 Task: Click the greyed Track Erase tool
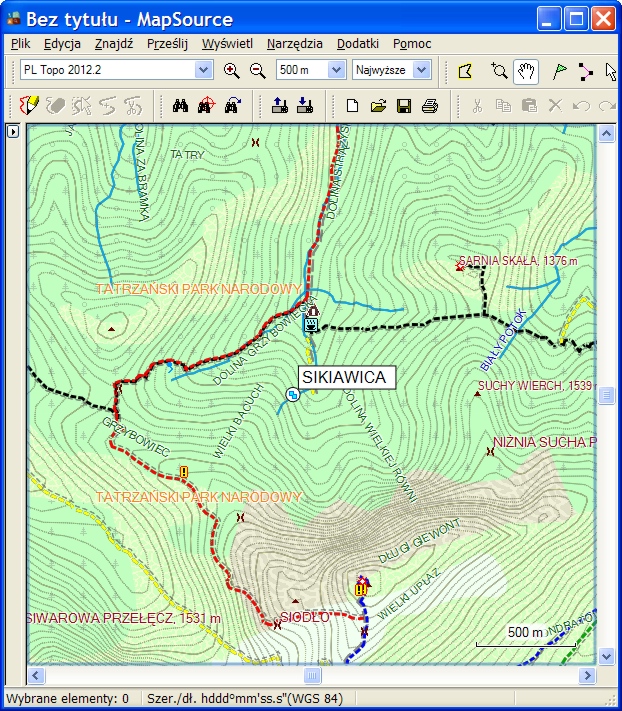pos(55,106)
